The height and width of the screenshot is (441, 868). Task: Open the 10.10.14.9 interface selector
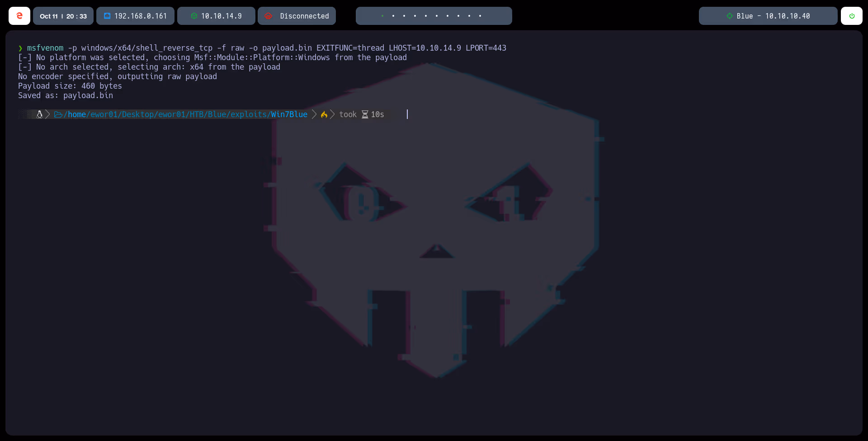(x=216, y=16)
